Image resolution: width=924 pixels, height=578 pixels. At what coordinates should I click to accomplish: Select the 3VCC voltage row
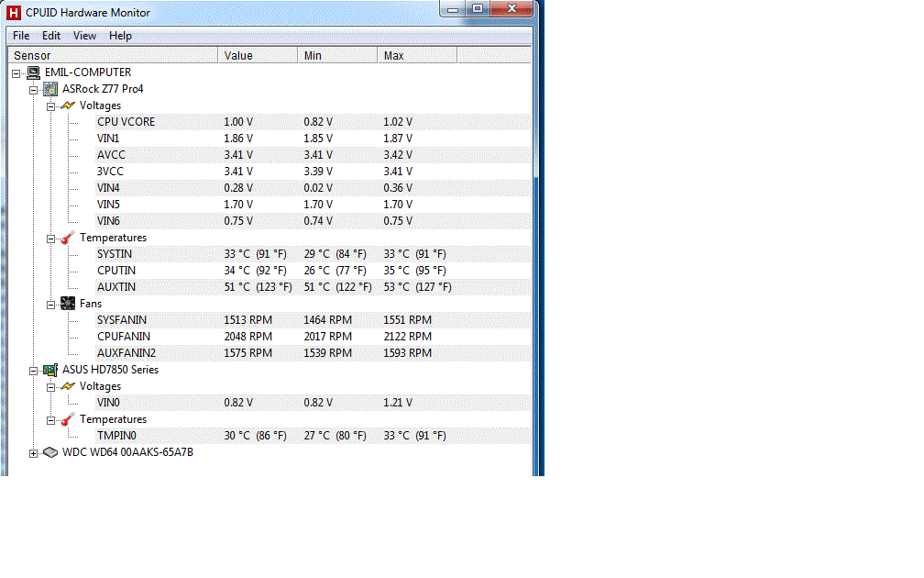click(313, 172)
